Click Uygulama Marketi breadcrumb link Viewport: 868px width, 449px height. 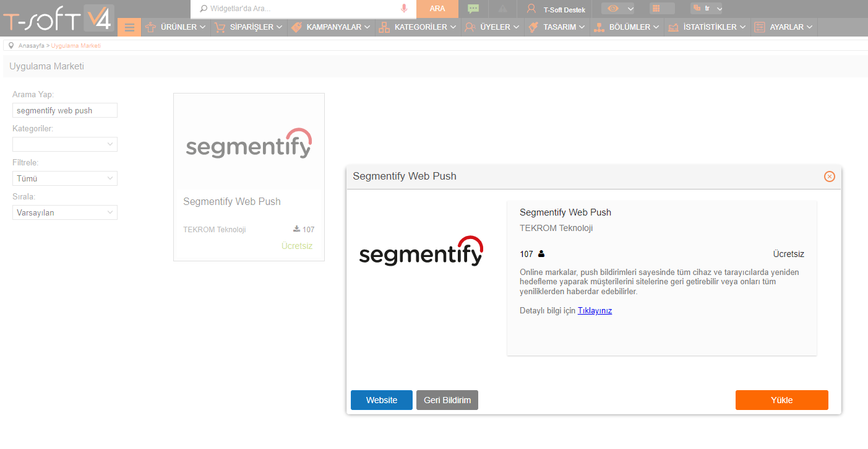76,46
